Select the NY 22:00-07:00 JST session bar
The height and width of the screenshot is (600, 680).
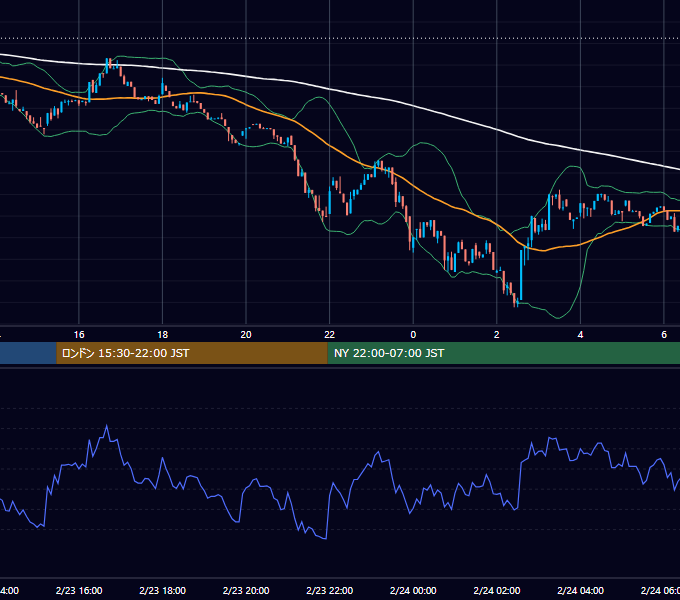pos(503,353)
